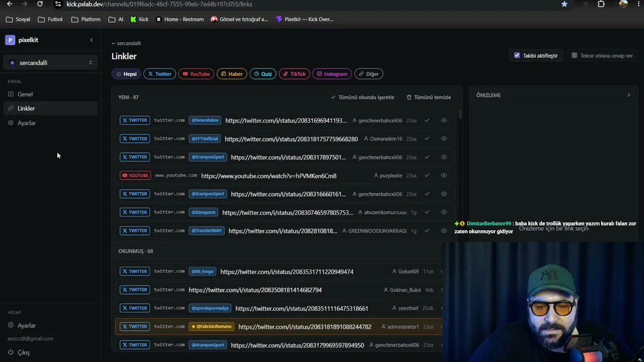The height and width of the screenshot is (362, 644).
Task: Reload the page in the browser
Action: pyautogui.click(x=40, y=4)
